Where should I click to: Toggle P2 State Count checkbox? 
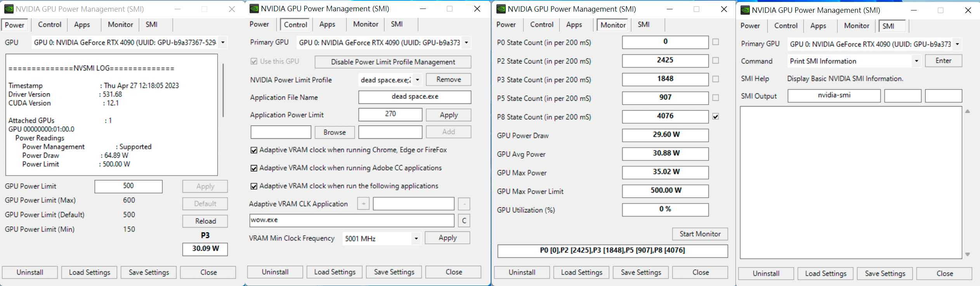click(x=716, y=60)
